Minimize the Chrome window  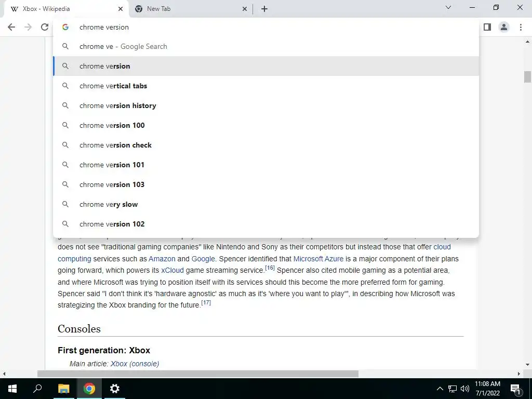click(x=472, y=7)
